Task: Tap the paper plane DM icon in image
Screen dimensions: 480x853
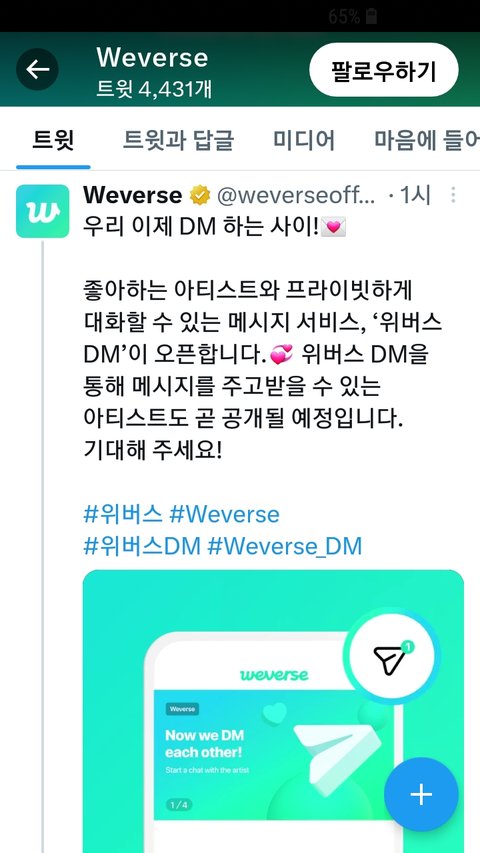Action: (x=391, y=657)
